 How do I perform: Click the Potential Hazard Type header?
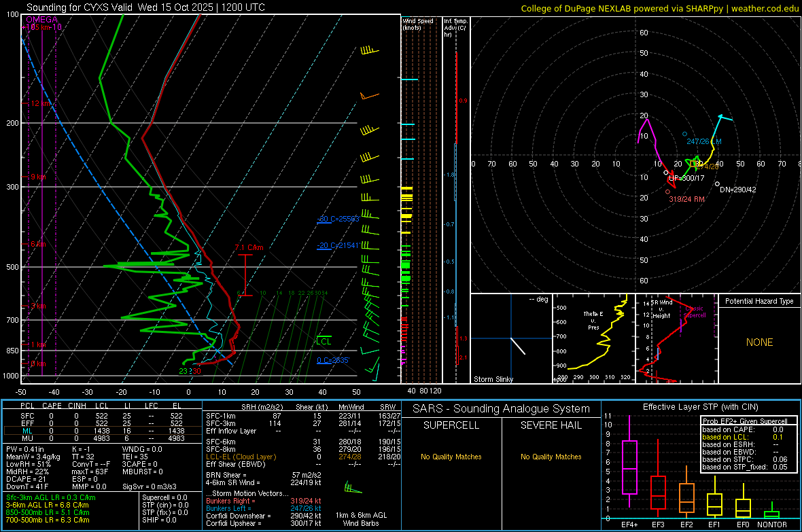coord(759,301)
